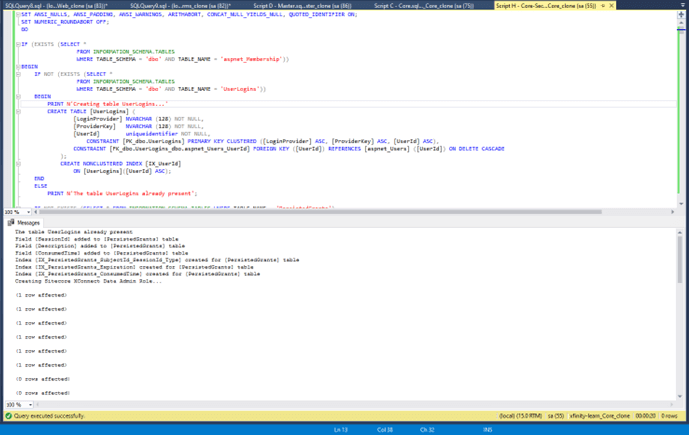
Task: Collapse the CREATE NONCLUSTERED INDEX region
Action: (x=18, y=163)
